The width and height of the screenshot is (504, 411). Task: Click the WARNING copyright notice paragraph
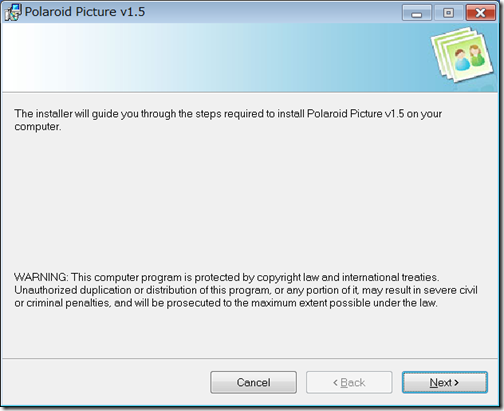tap(246, 290)
